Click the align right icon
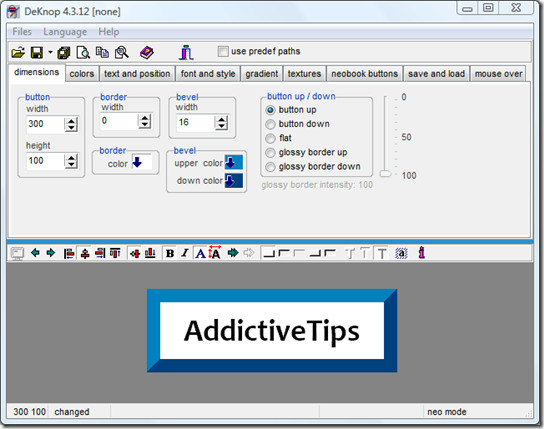 pyautogui.click(x=100, y=253)
